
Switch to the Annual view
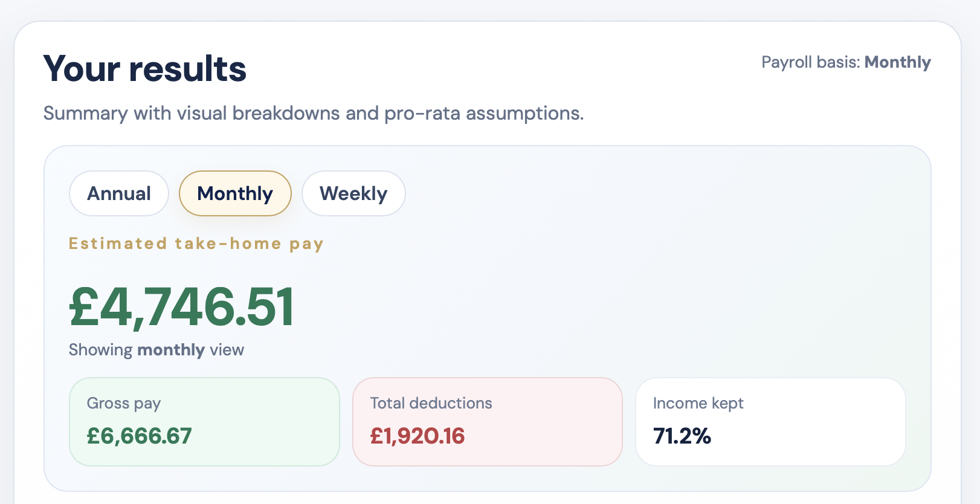(x=118, y=193)
